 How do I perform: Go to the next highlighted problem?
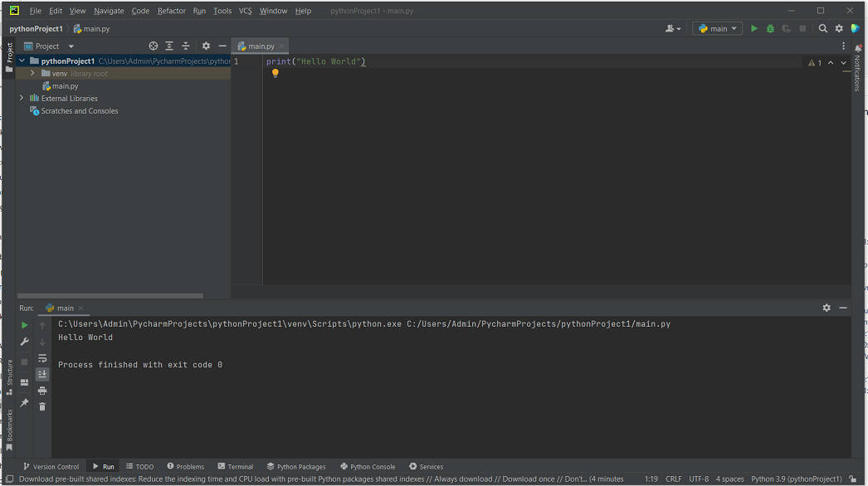click(x=844, y=62)
